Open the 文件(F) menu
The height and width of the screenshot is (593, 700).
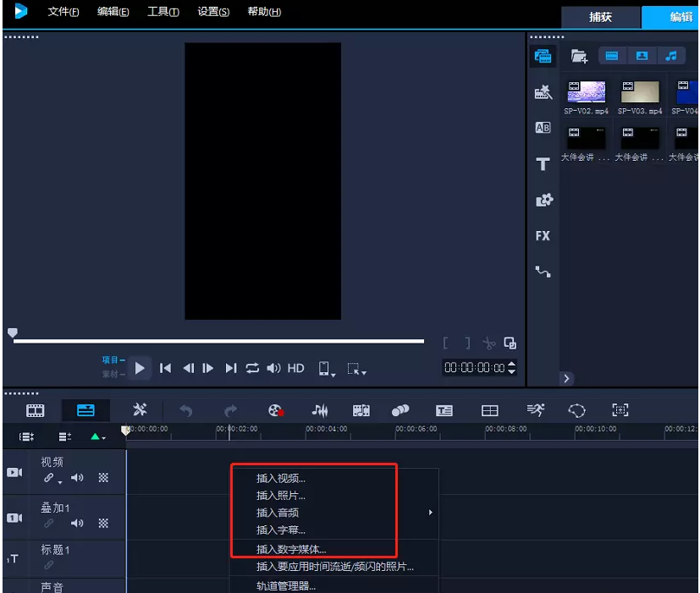pos(63,12)
